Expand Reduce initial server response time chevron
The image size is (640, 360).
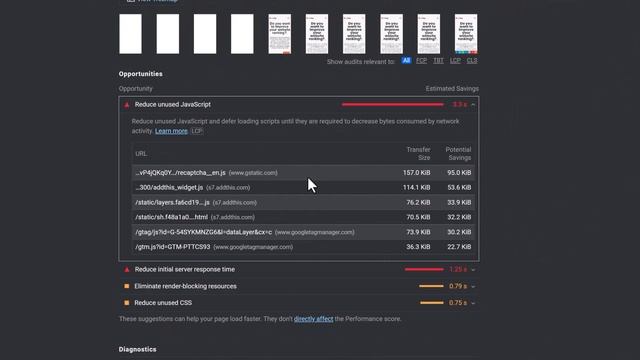click(x=473, y=270)
